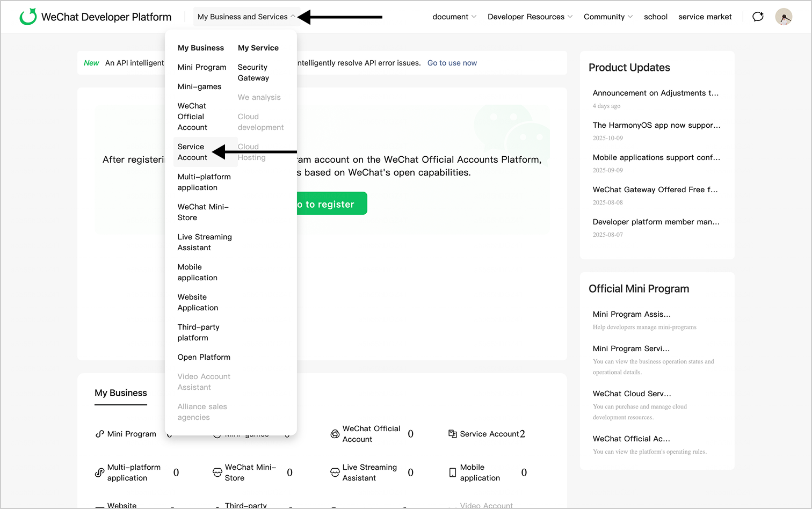
Task: Select Service Account from the menu
Action: (192, 152)
